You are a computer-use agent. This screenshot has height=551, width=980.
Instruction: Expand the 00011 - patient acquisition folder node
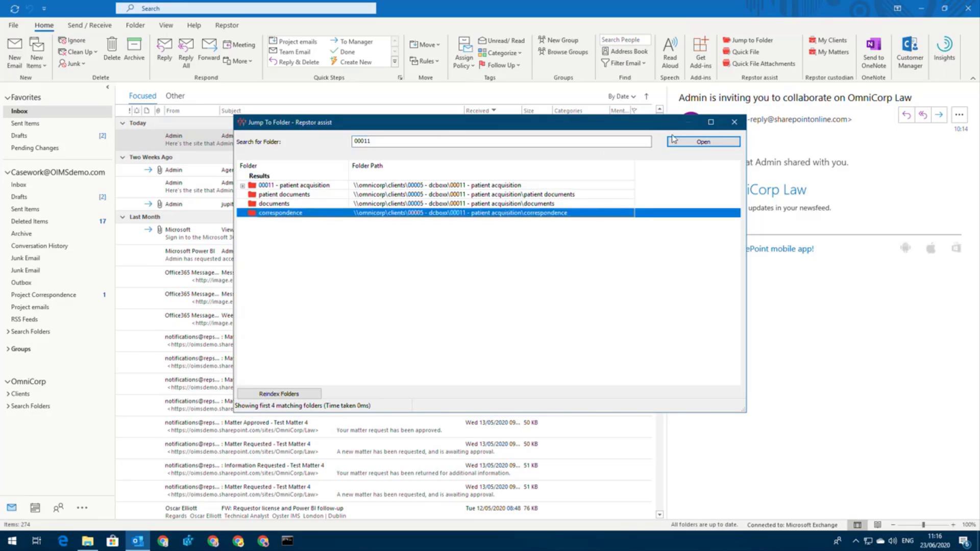pyautogui.click(x=242, y=186)
